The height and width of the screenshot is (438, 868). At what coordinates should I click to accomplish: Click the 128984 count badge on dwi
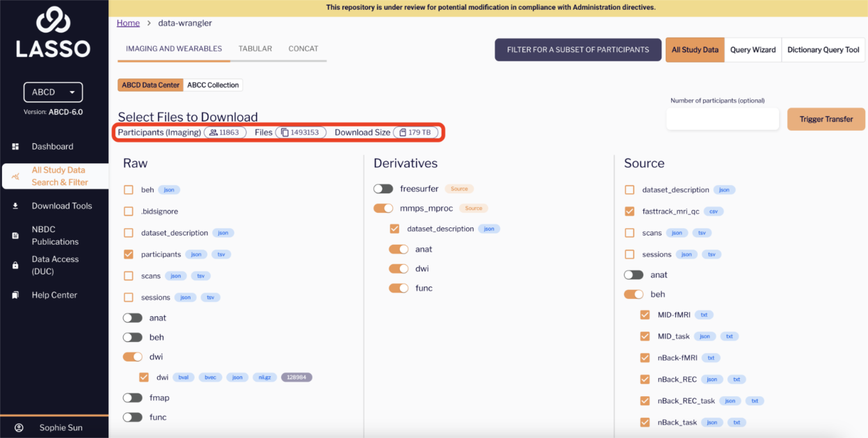(297, 378)
